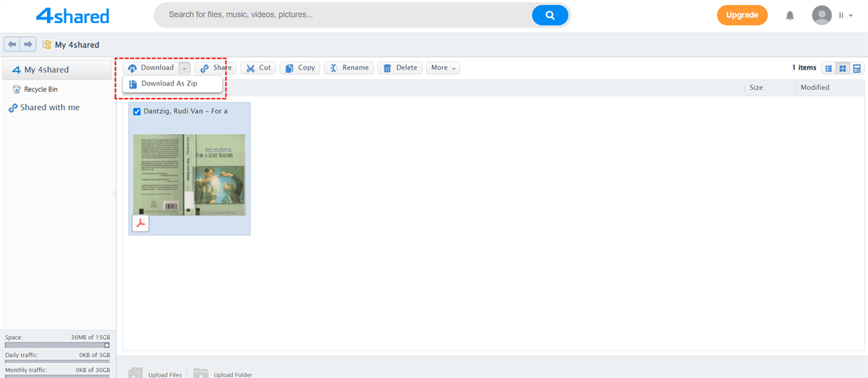
Task: Uncheck the Dantzig, Rudi Van file checkbox
Action: [x=137, y=112]
